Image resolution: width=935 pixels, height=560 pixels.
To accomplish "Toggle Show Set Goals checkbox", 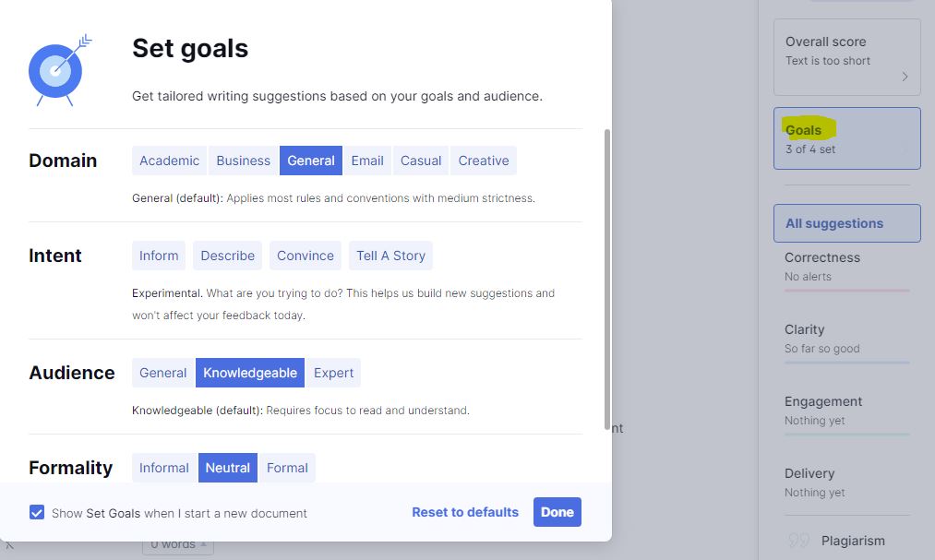I will [37, 512].
